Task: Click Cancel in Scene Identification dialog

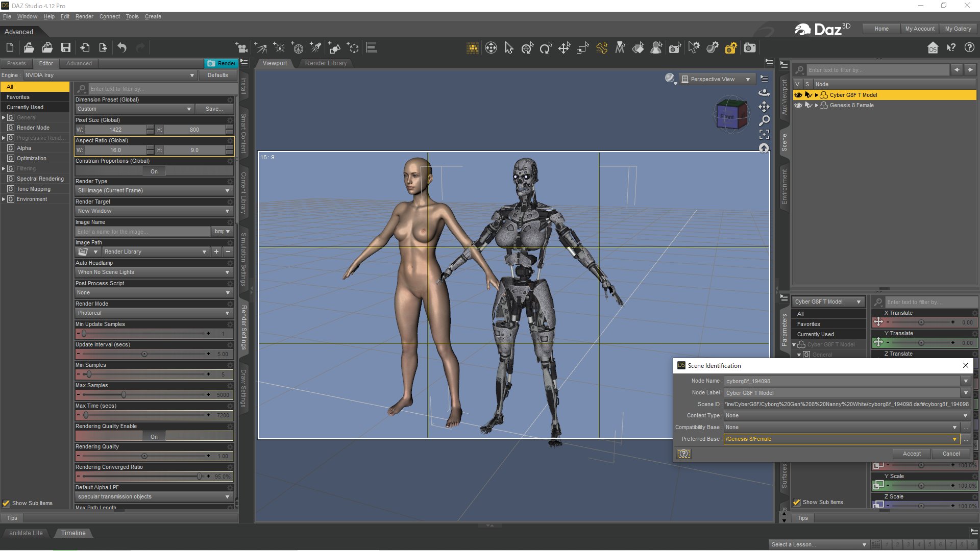Action: 951,454
